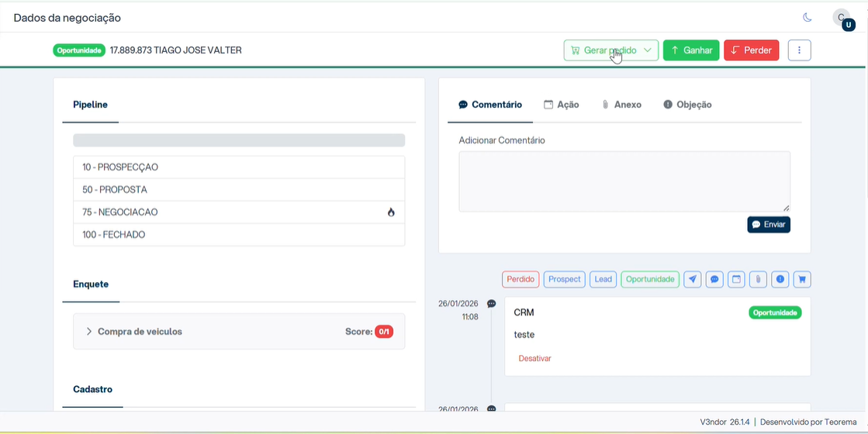Mark negotiation as won with Ganhar

tap(691, 50)
